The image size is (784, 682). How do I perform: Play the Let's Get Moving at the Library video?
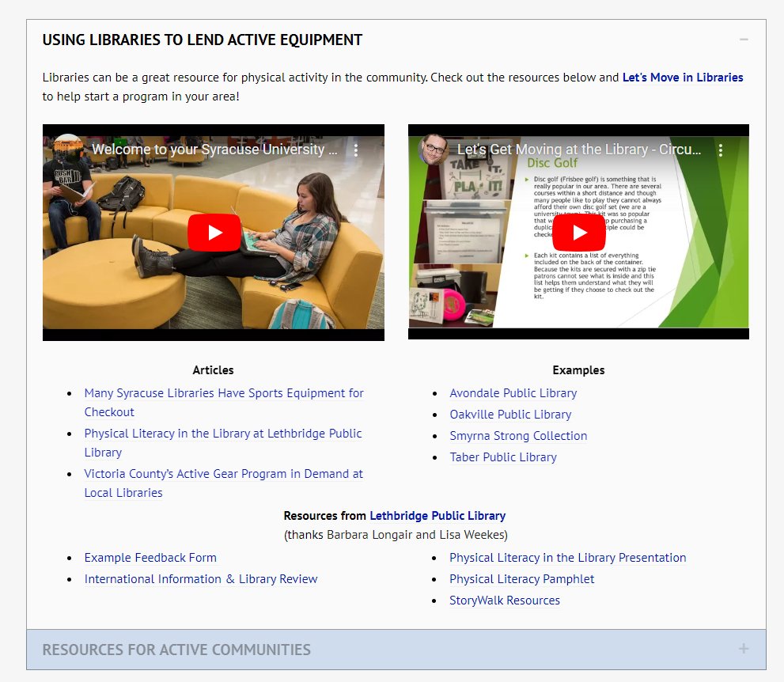[x=579, y=233]
